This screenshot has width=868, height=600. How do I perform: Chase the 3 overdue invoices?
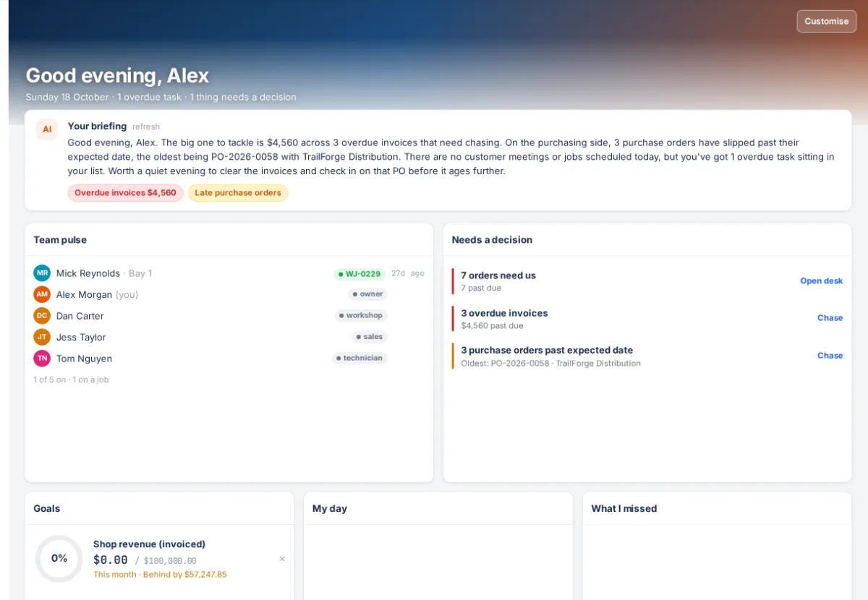[x=830, y=318]
